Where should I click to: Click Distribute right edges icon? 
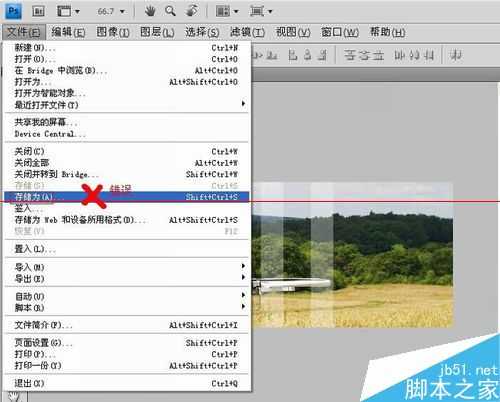click(x=429, y=55)
